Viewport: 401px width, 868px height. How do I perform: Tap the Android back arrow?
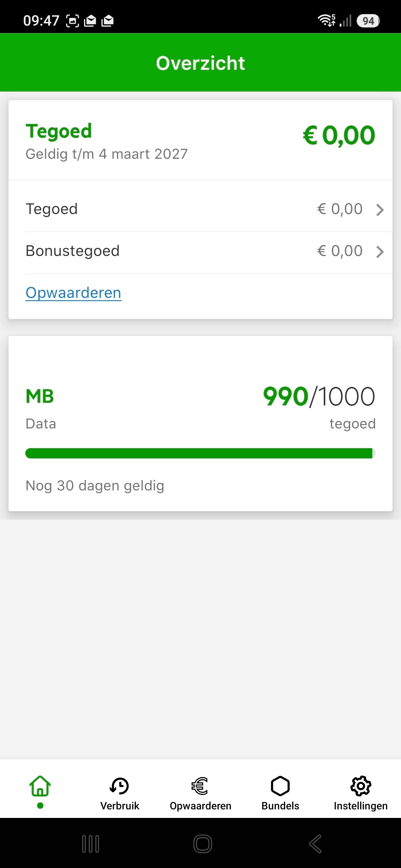click(315, 844)
